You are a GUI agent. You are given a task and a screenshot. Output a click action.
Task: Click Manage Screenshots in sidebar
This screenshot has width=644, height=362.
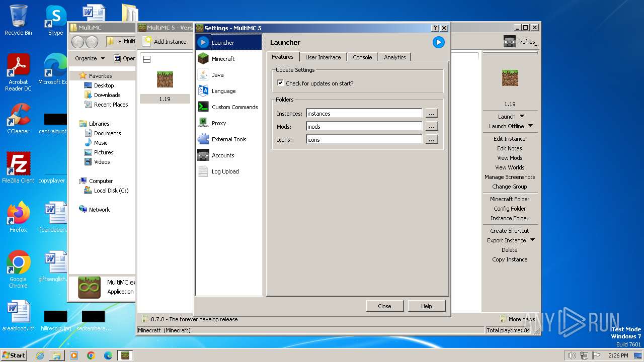[509, 177]
